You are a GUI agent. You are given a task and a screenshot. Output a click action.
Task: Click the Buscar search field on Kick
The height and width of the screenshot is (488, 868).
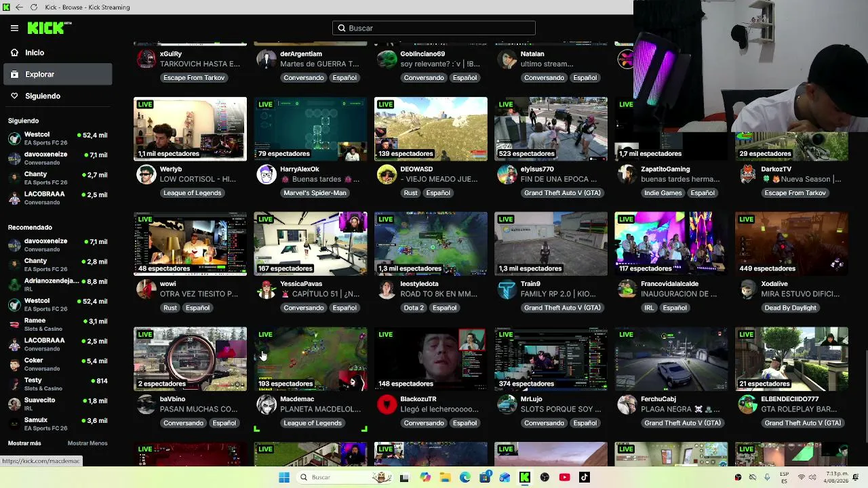point(434,28)
